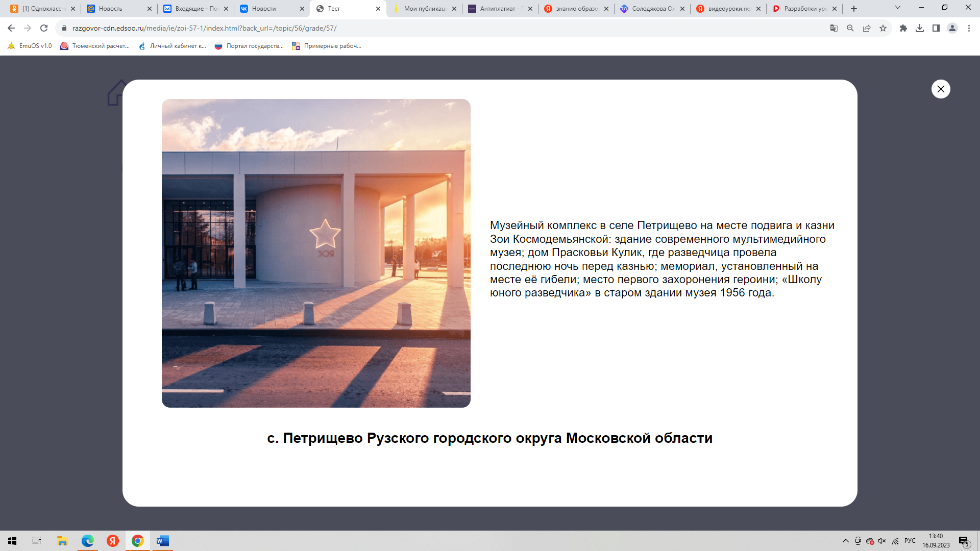
Task: Open Chrome downloads icon
Action: [920, 28]
